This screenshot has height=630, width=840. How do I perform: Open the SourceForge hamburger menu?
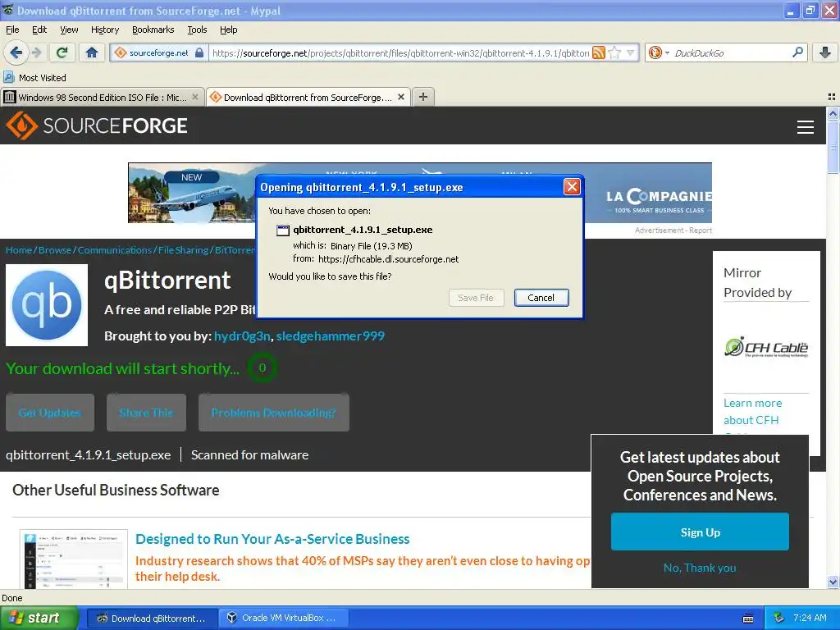coord(806,127)
